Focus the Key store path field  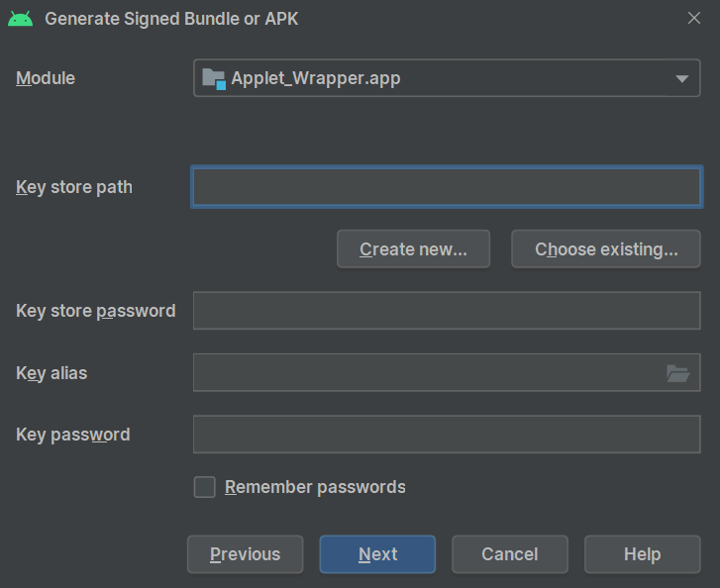447,187
